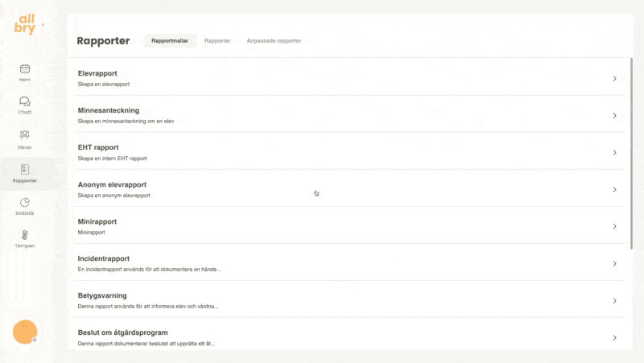Switch to the Rapporter tab
The width and height of the screenshot is (644, 363).
pos(217,41)
